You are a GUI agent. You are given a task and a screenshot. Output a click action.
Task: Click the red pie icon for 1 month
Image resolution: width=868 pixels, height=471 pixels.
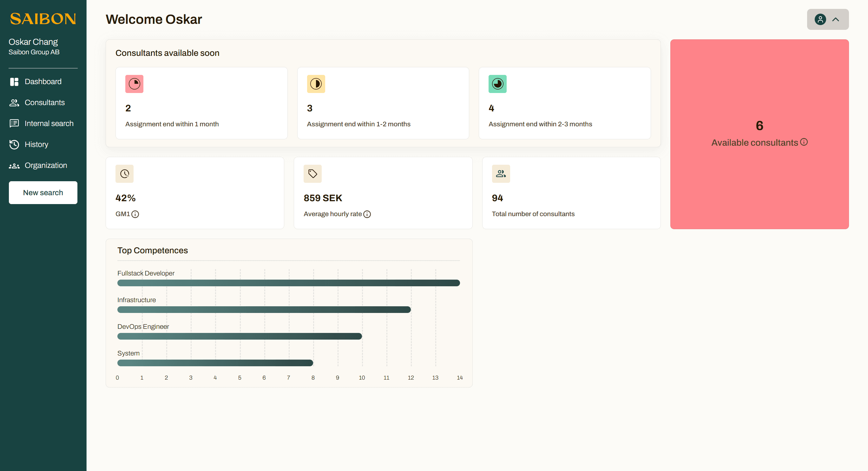134,83
